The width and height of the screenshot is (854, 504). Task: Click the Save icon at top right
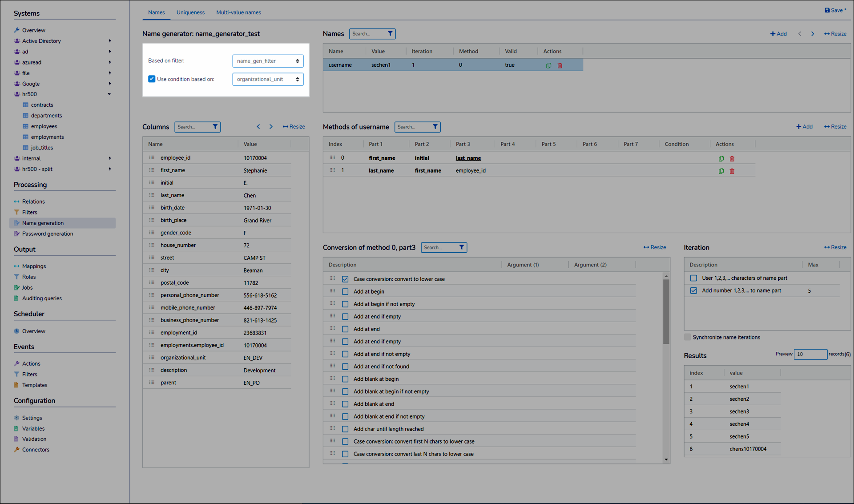point(827,10)
